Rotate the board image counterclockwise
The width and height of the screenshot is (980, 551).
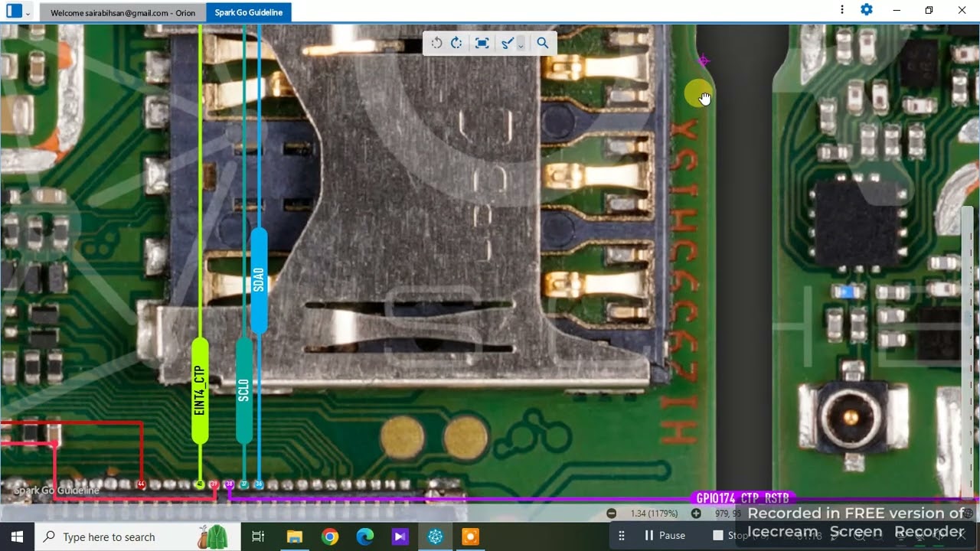[436, 43]
